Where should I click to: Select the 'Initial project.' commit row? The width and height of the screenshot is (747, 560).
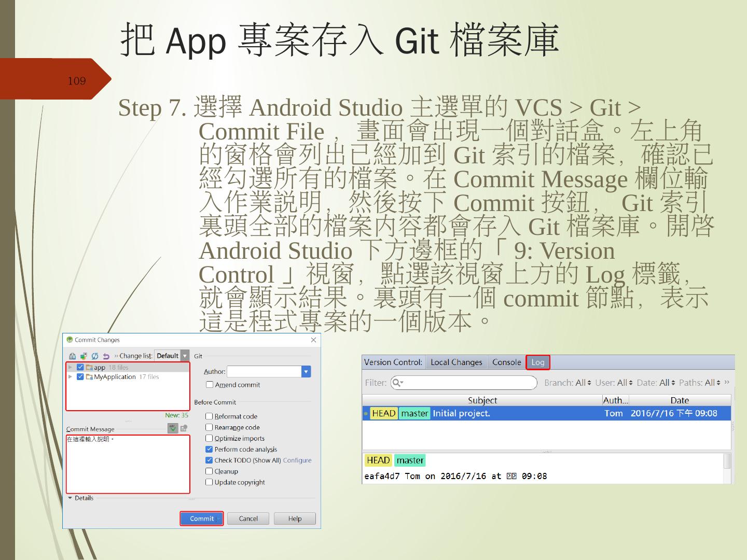click(547, 413)
